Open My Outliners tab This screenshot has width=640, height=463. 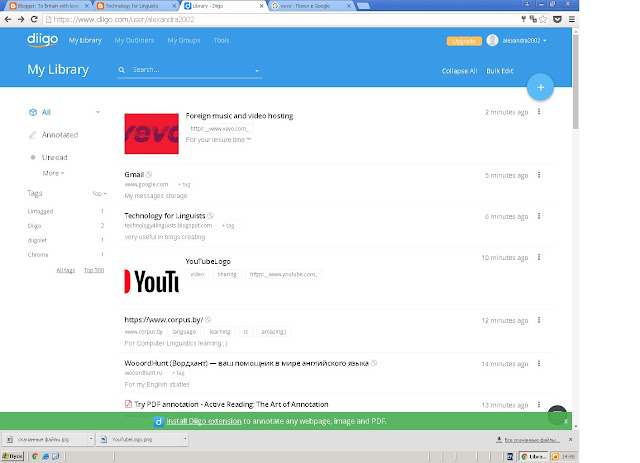(x=134, y=40)
